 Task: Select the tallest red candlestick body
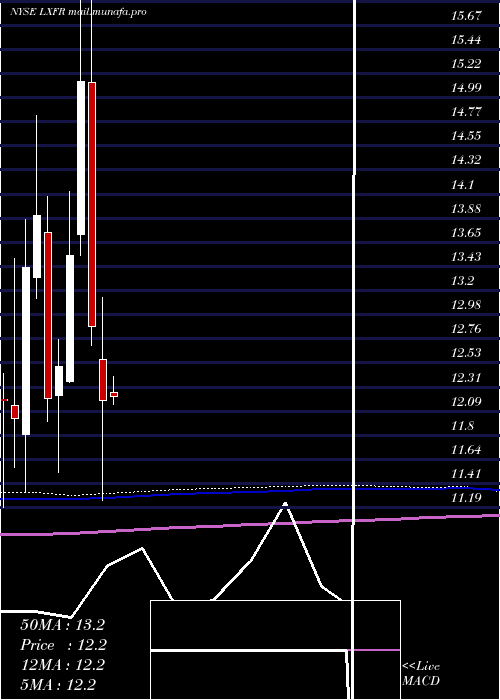pos(92,204)
